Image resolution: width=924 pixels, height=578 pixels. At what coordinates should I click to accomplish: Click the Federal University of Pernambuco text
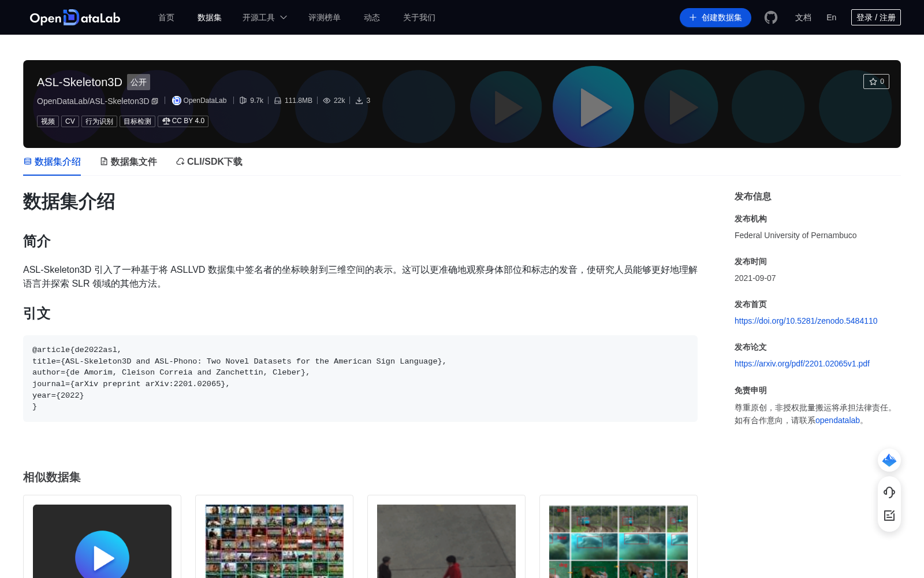pos(795,235)
